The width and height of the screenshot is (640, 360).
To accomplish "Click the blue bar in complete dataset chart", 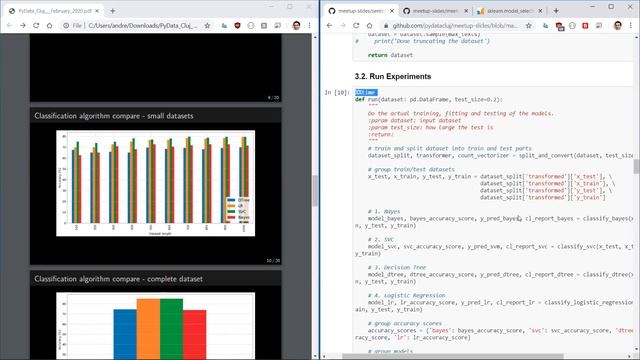I will click(125, 334).
